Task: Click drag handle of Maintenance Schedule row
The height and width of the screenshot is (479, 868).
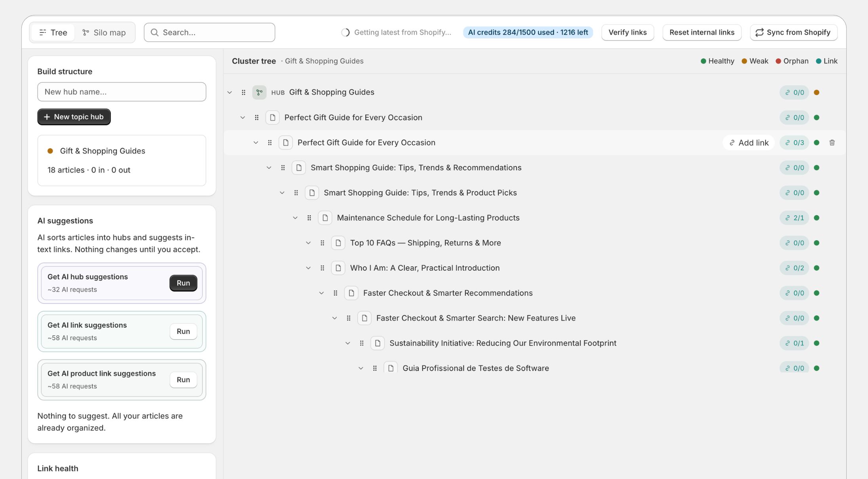Action: pyautogui.click(x=309, y=218)
